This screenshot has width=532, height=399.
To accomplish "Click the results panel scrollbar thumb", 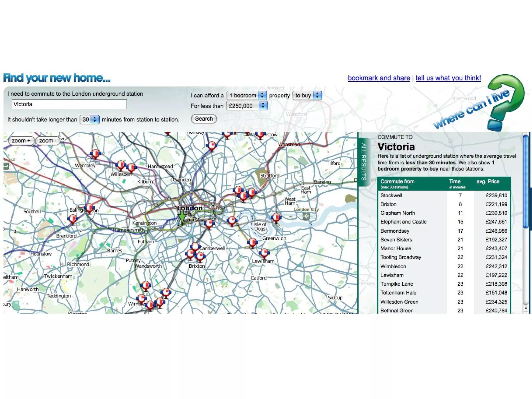I will point(526,181).
